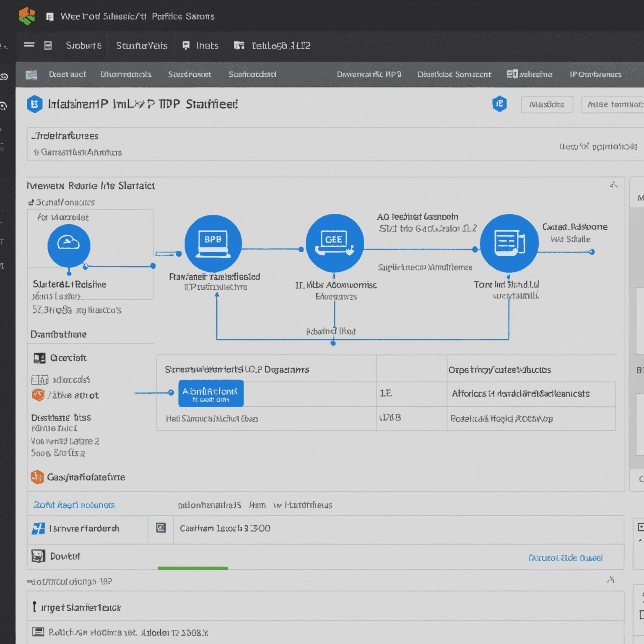Screen dimensions: 644x644
Task: Click the lower search-like icon in the left dark sidebar
Action: [x=3, y=106]
